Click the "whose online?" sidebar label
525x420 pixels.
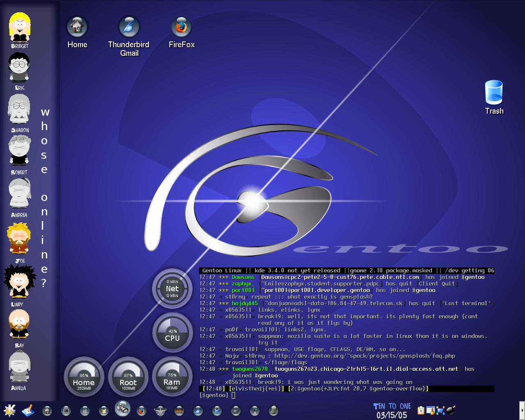[44, 198]
